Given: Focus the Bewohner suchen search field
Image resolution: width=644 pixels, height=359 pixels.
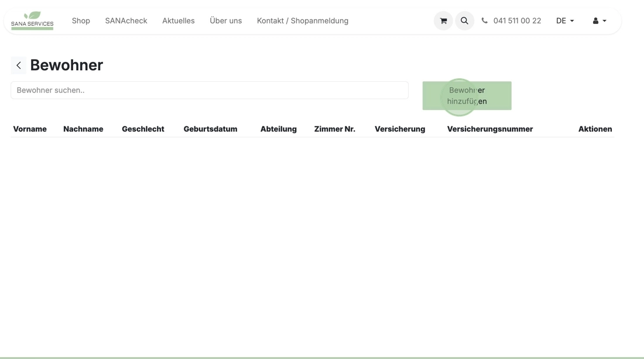Looking at the screenshot, I should point(210,90).
